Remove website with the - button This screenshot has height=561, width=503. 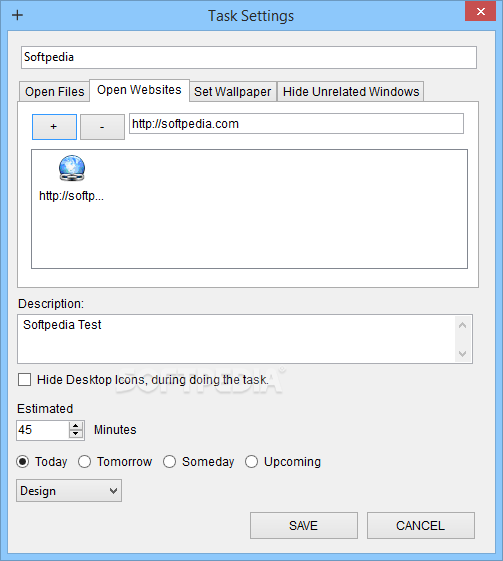click(102, 127)
